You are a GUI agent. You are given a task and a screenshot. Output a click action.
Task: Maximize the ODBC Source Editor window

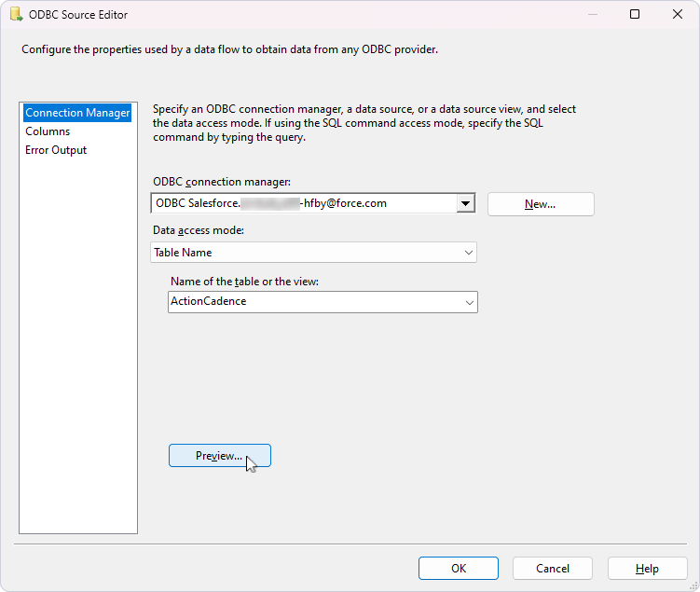click(x=635, y=15)
